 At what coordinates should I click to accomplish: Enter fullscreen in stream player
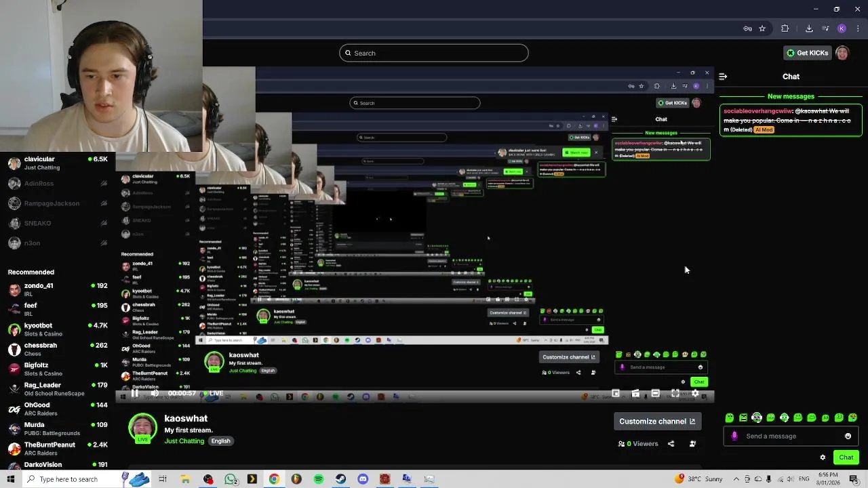click(675, 393)
